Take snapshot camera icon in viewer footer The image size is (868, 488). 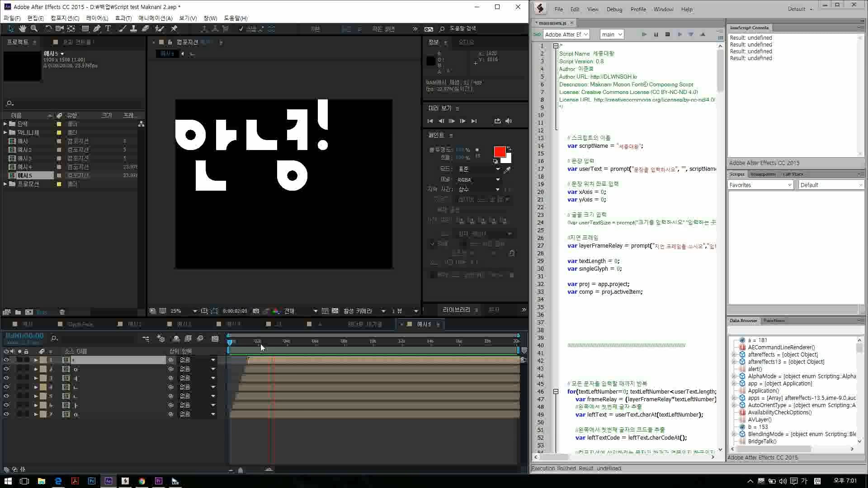pyautogui.click(x=256, y=311)
